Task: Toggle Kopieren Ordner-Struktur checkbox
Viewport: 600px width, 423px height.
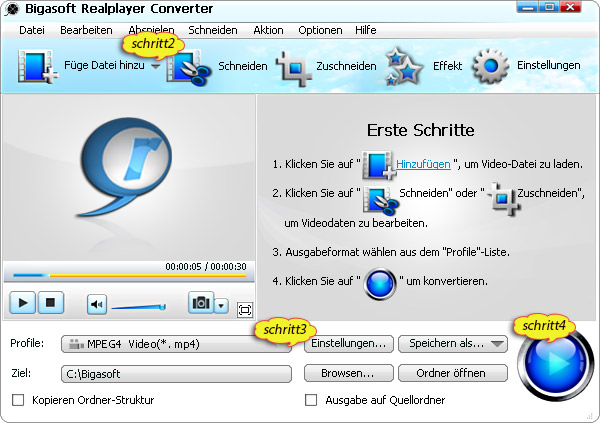Action: click(x=18, y=400)
